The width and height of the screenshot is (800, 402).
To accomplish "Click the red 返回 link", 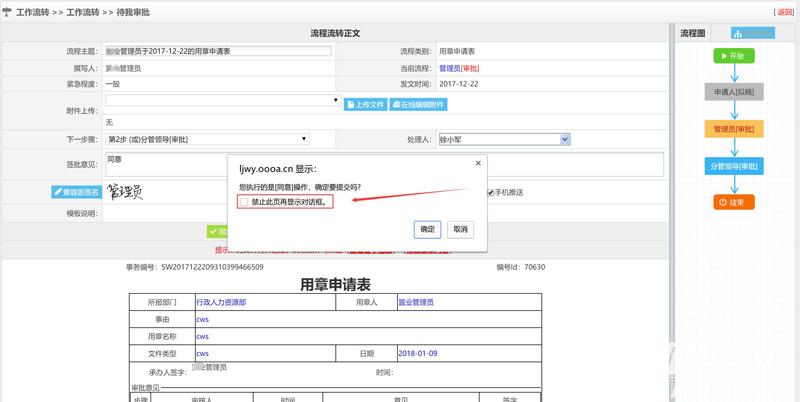I will point(784,12).
